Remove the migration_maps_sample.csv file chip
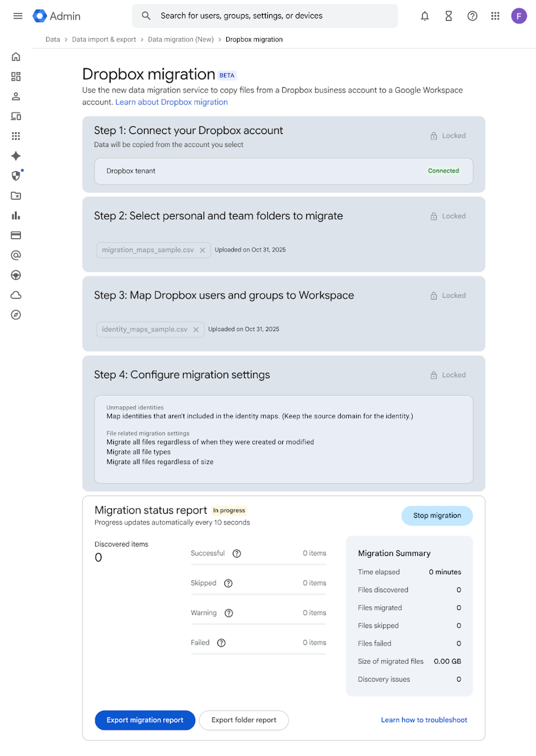Screen dimensions: 536x756 click(202, 250)
